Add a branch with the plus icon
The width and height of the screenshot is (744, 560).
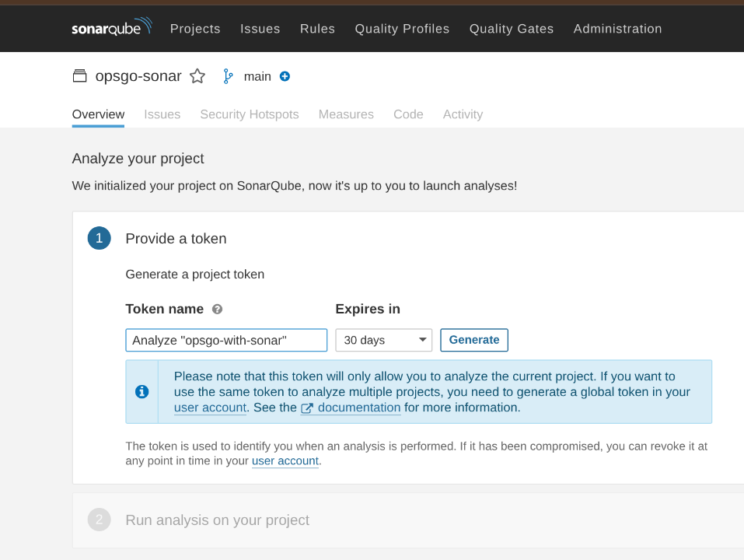285,76
